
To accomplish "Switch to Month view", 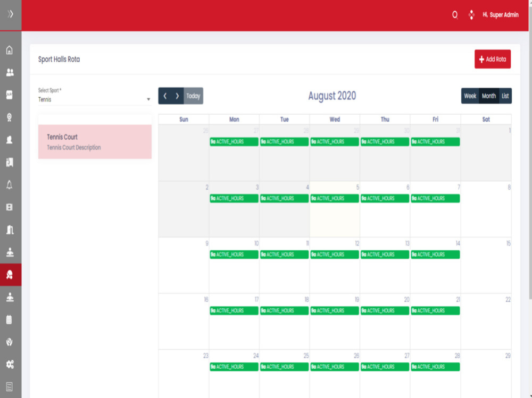I will pos(488,96).
